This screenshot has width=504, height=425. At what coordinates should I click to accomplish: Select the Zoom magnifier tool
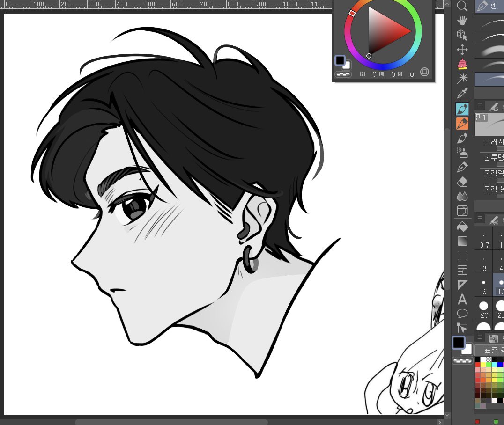coord(462,6)
